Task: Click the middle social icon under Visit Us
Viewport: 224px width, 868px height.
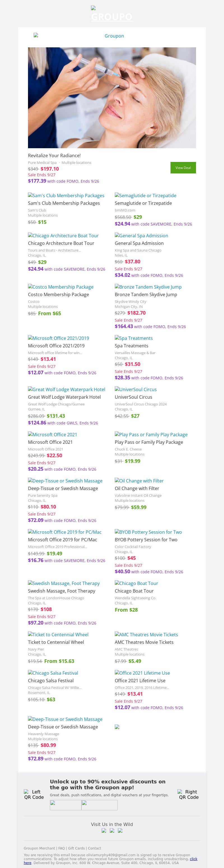Action: [x=112, y=830]
